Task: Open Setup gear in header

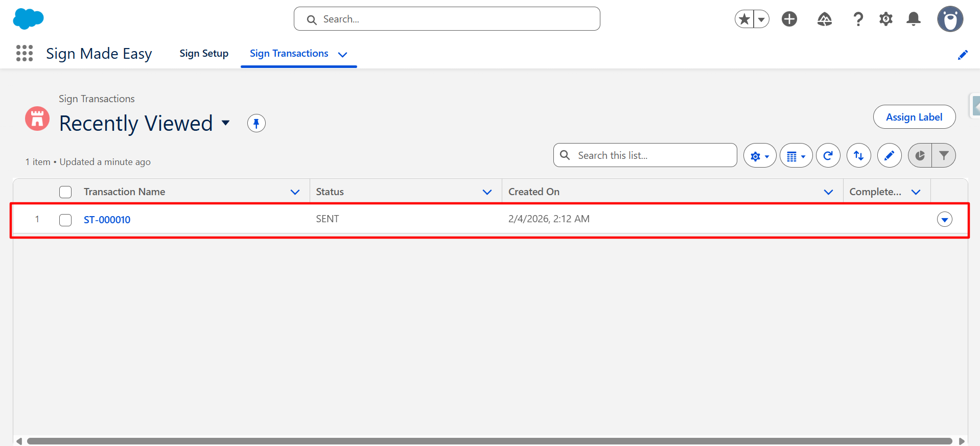Action: coord(885,19)
